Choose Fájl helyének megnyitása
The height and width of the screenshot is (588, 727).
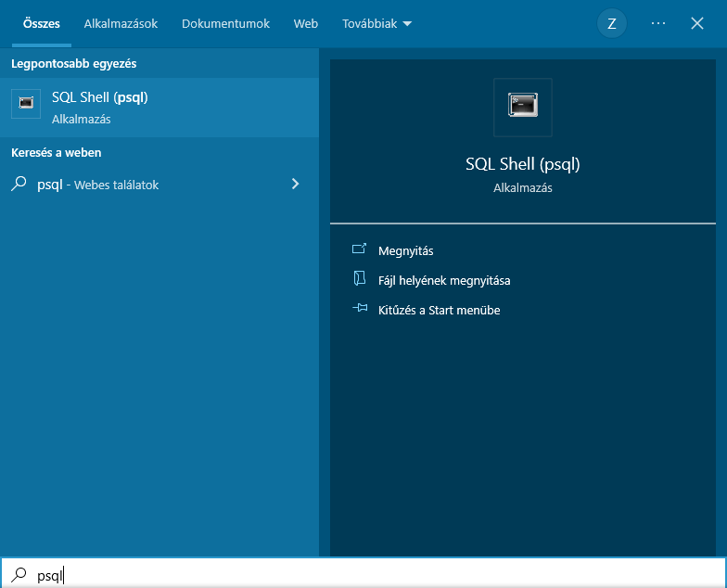coord(444,280)
